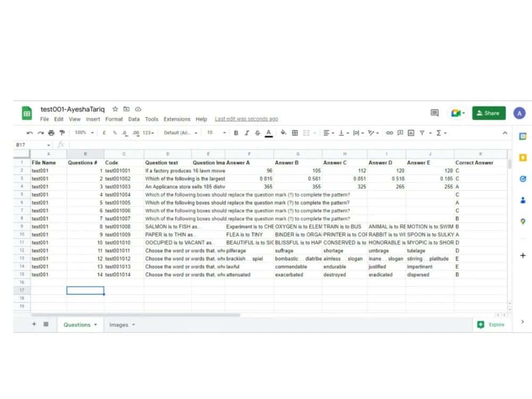Open the Help menu

pos(201,119)
